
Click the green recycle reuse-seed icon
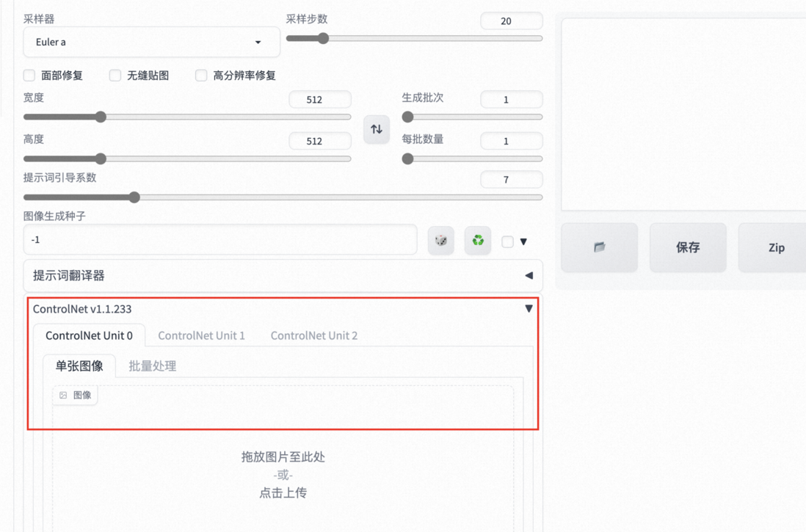(x=478, y=241)
